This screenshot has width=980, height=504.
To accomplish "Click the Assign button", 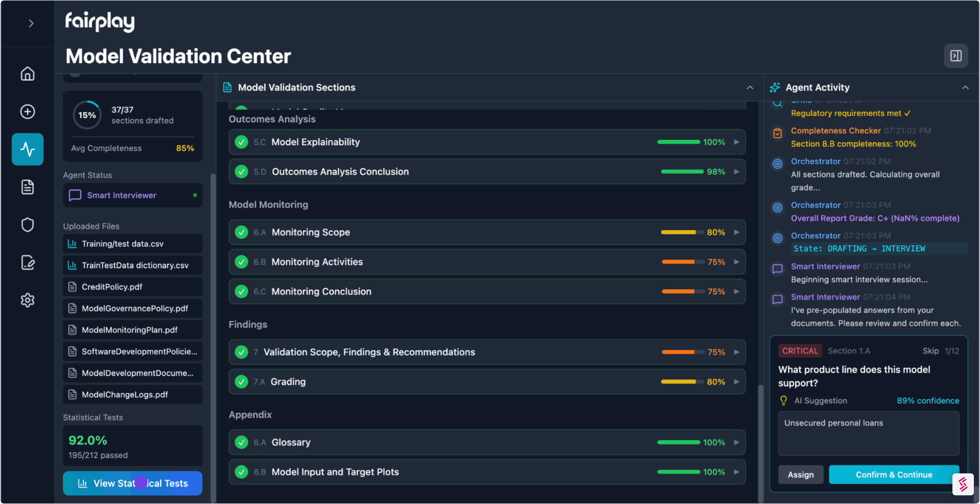I will click(800, 475).
